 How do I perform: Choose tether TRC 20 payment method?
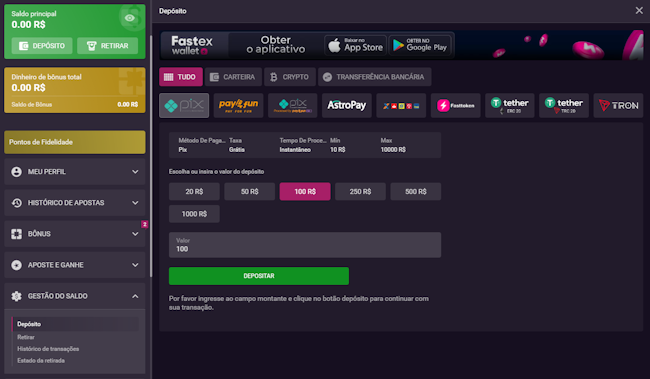(x=564, y=105)
